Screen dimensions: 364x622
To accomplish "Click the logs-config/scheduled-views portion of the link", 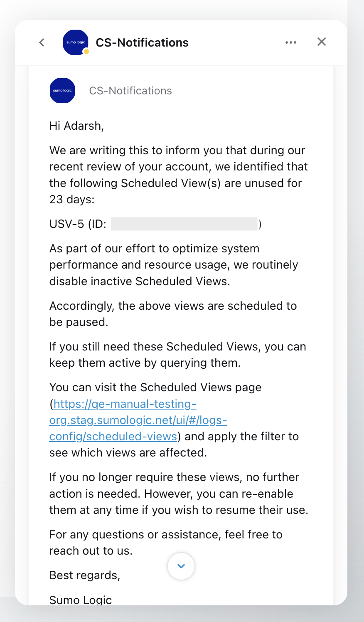I will click(x=111, y=436).
